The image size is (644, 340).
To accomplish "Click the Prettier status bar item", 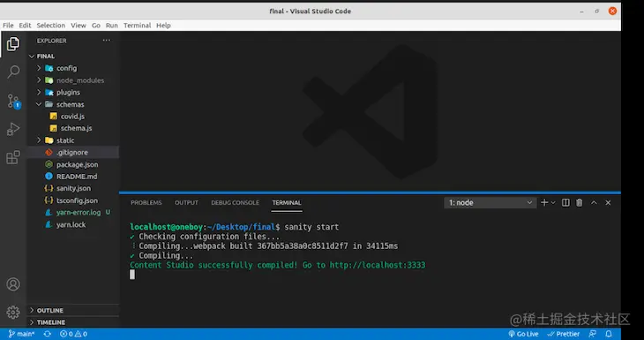I will coord(563,334).
